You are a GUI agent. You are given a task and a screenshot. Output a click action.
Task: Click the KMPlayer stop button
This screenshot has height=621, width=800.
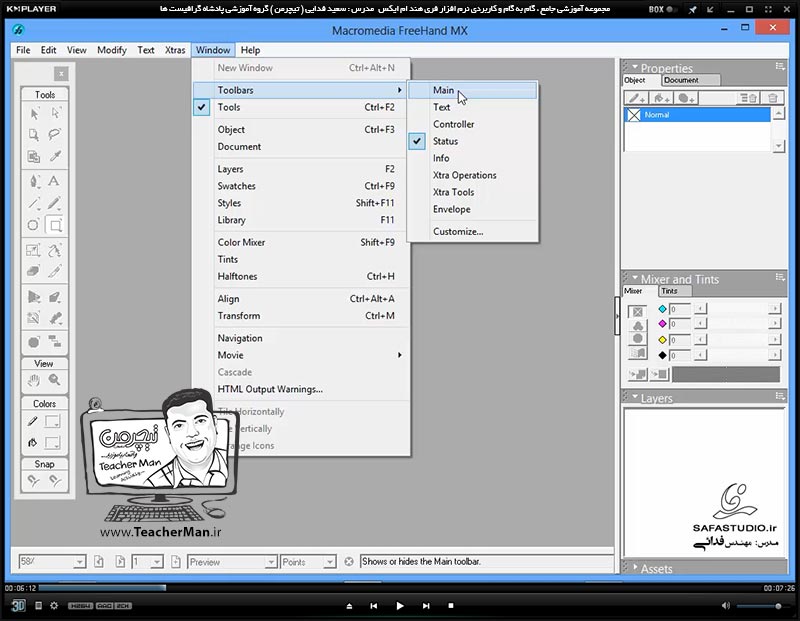point(451,606)
